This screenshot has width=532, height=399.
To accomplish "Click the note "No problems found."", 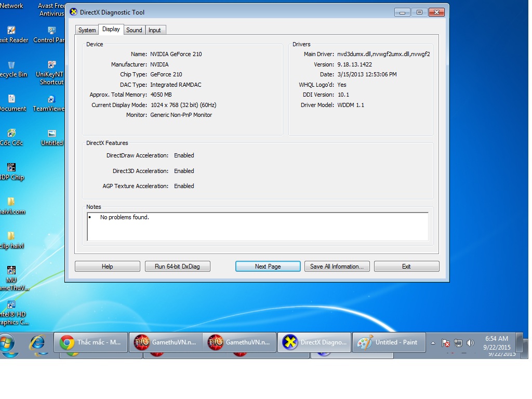I will [125, 217].
